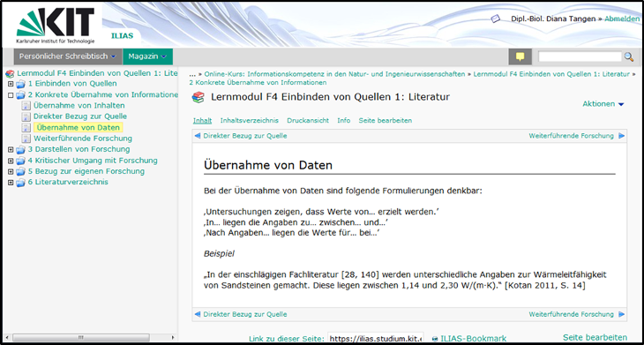Click the bottom Weiterführende Forschung navigation link
This screenshot has height=345, width=644.
572,314
